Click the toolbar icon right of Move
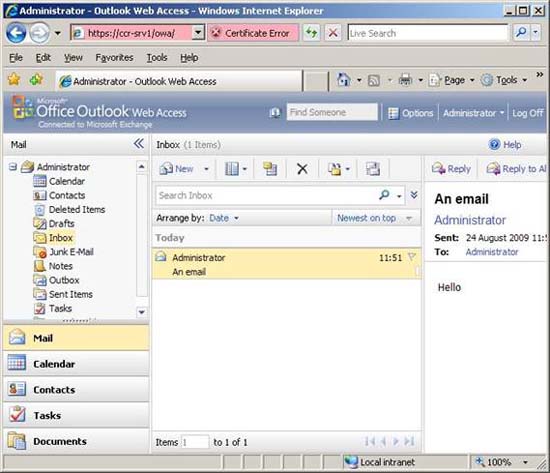550x473 pixels. point(373,169)
